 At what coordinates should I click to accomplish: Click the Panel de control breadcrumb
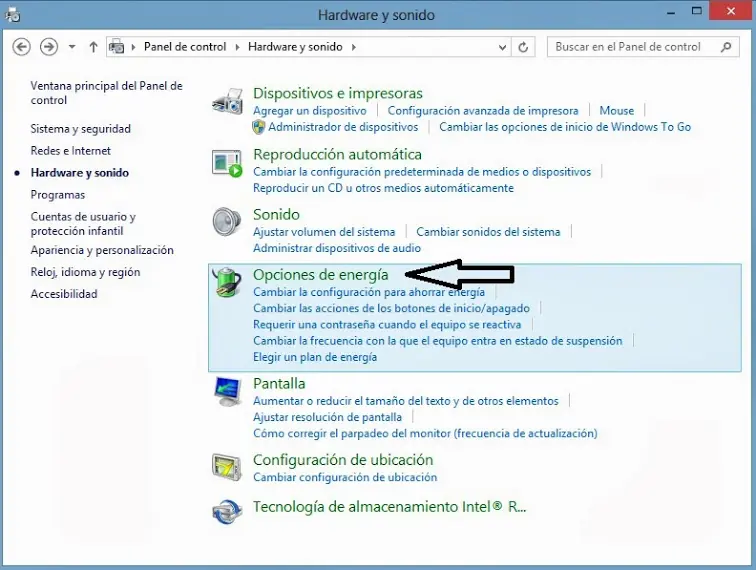click(x=185, y=47)
